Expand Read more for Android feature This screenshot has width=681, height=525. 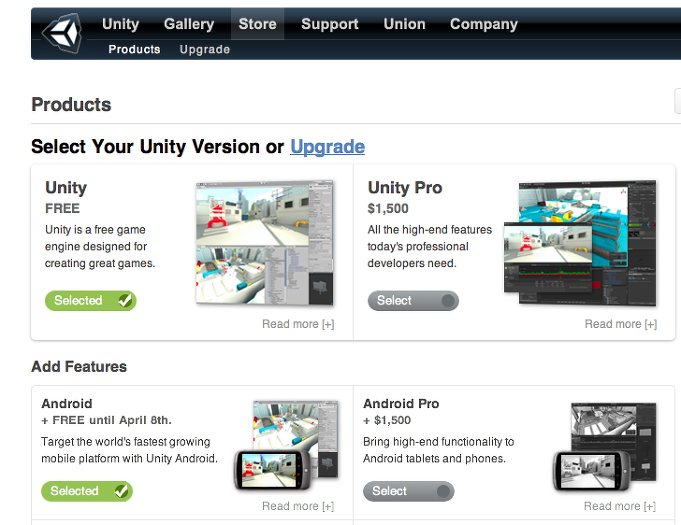(x=298, y=506)
